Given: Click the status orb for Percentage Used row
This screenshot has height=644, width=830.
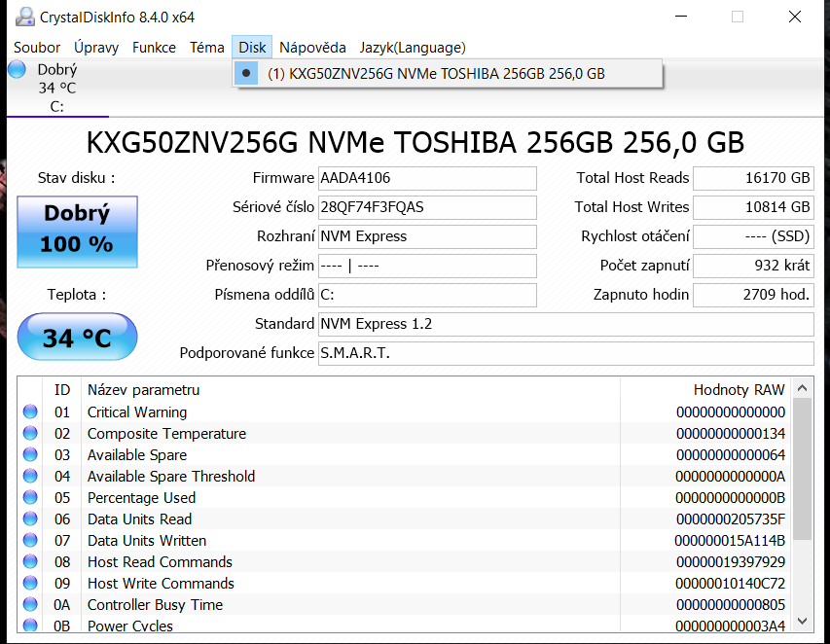Looking at the screenshot, I should [x=30, y=497].
